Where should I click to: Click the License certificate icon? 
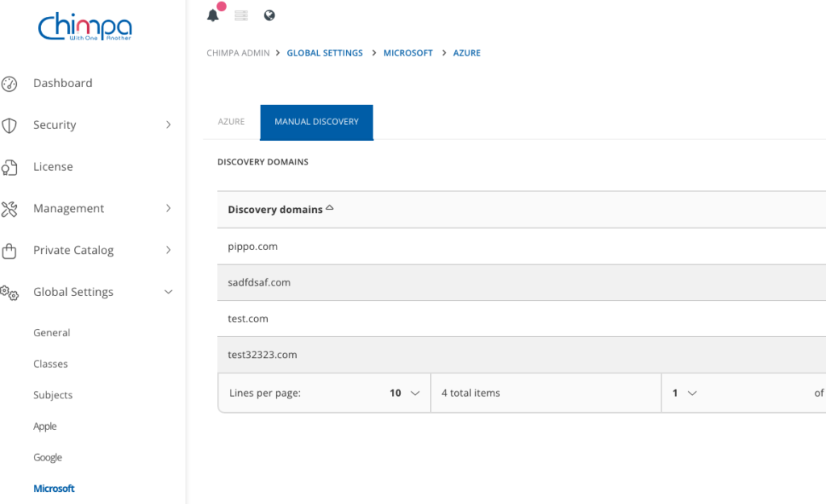click(9, 168)
